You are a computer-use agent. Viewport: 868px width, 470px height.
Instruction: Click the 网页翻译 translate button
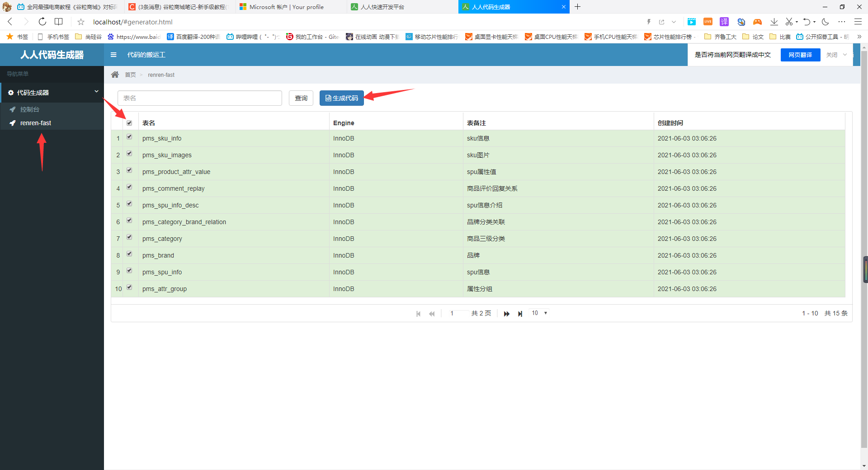[x=800, y=55]
